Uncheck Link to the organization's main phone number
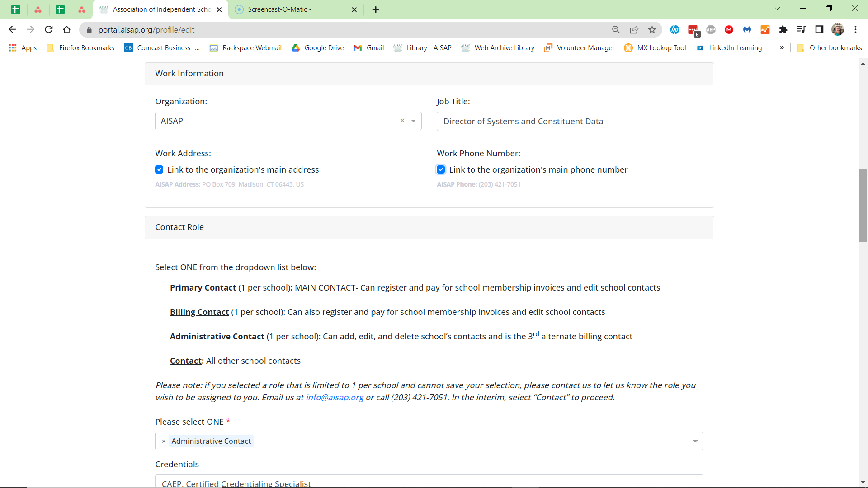Screen dimensions: 868x488 (441, 169)
